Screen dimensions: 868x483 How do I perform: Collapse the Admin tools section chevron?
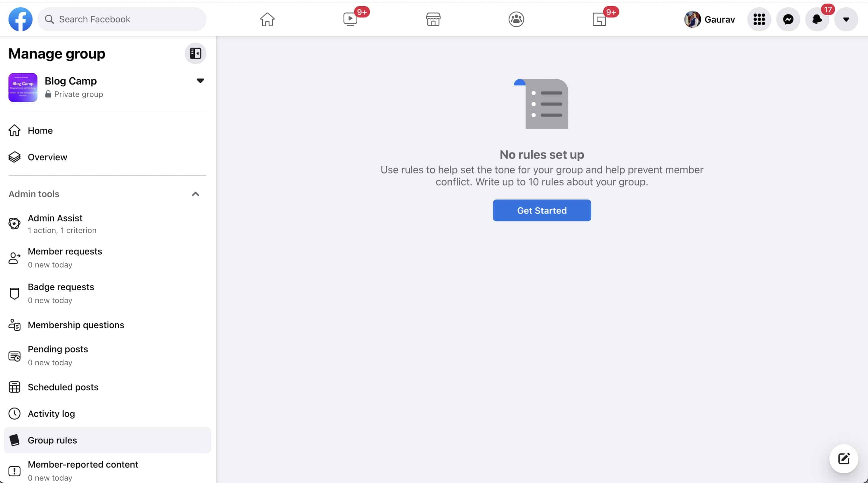(x=195, y=194)
